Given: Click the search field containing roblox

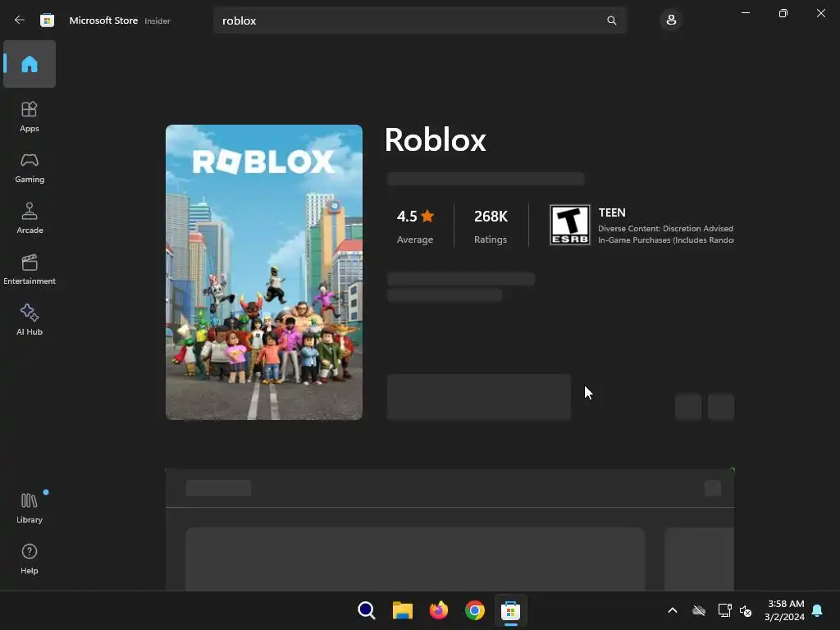Looking at the screenshot, I should [x=419, y=21].
